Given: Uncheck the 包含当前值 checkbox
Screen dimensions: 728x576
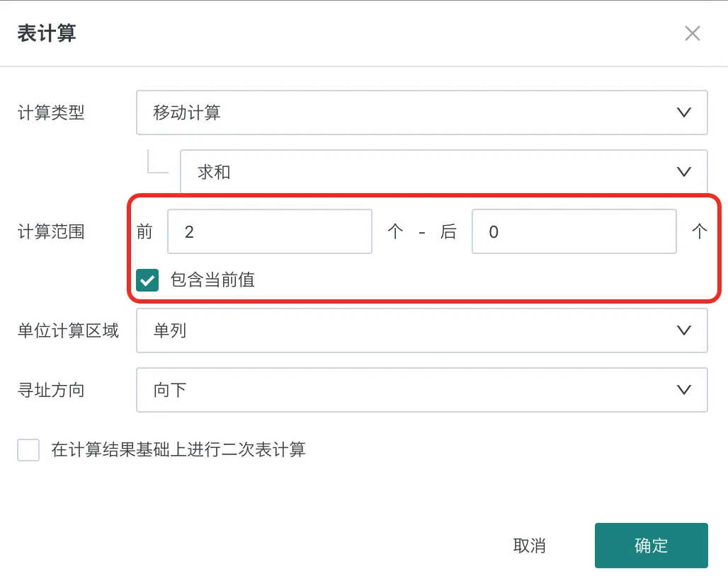Looking at the screenshot, I should click(147, 280).
